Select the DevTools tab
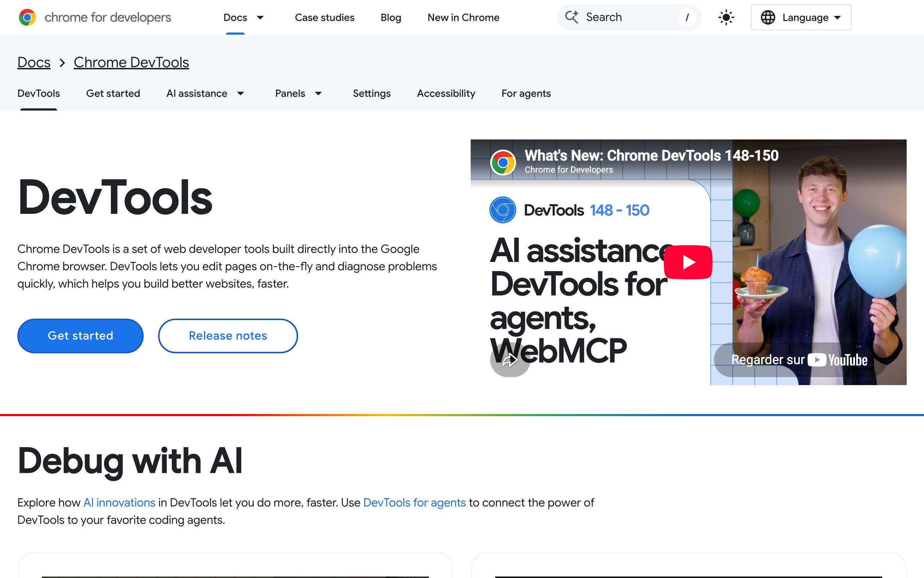Screen dimensions: 924x578 (39, 94)
